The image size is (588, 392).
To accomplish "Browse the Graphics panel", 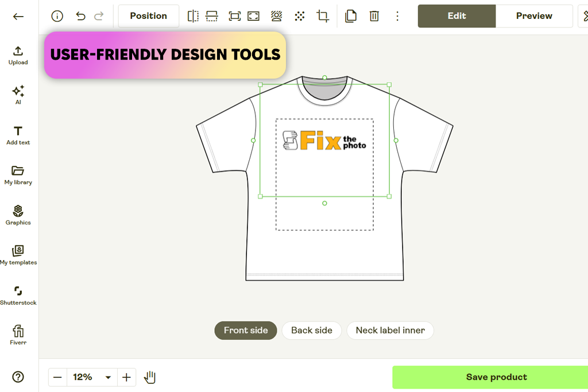I will [x=18, y=215].
